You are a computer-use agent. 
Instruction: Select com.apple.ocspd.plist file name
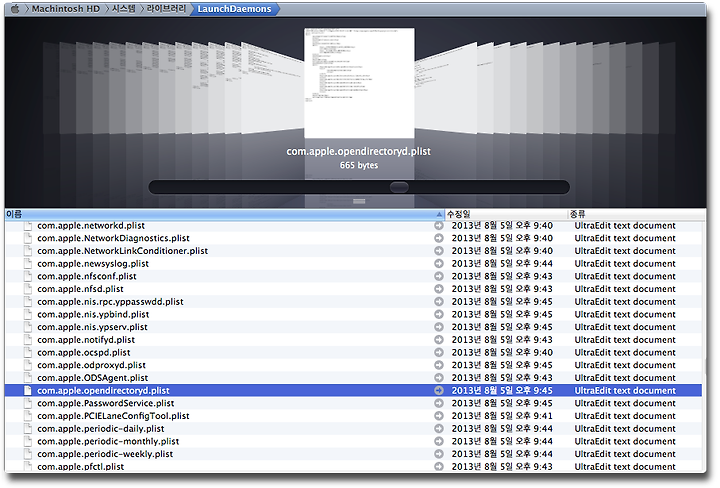pos(84,353)
